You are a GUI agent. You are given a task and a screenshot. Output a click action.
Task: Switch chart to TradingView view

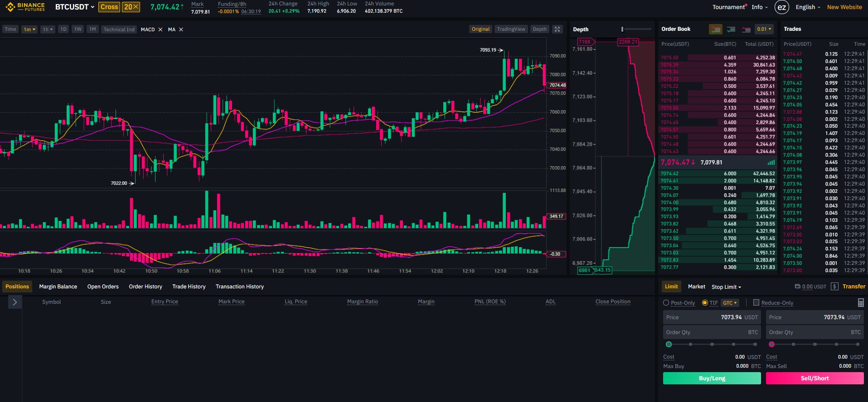[x=511, y=29]
